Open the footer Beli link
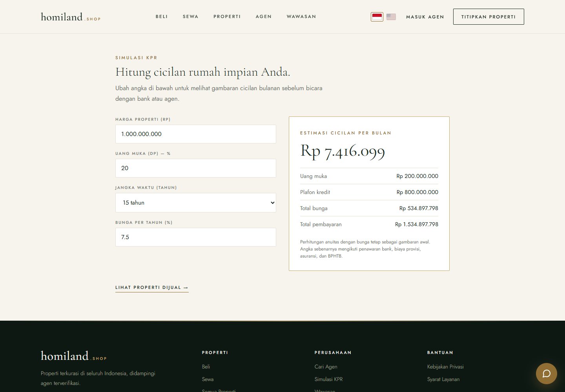The width and height of the screenshot is (565, 392). (x=206, y=367)
